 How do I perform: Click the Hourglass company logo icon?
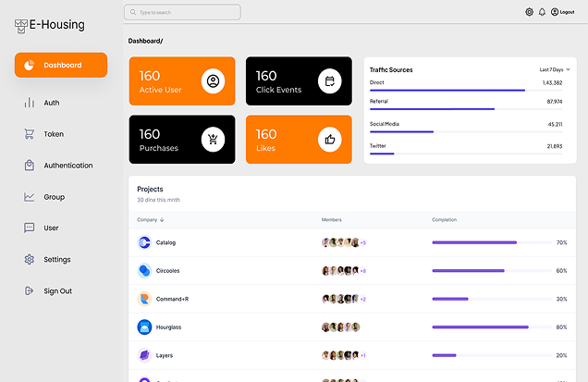pos(144,327)
